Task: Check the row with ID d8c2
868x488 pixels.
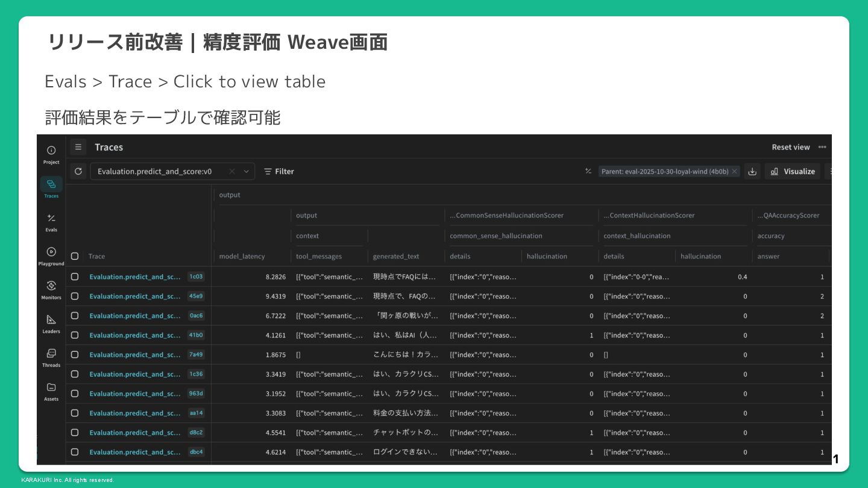Action: pyautogui.click(x=75, y=433)
